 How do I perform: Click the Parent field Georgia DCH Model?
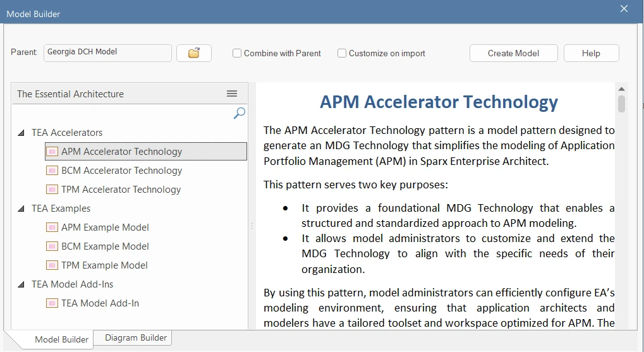107,53
